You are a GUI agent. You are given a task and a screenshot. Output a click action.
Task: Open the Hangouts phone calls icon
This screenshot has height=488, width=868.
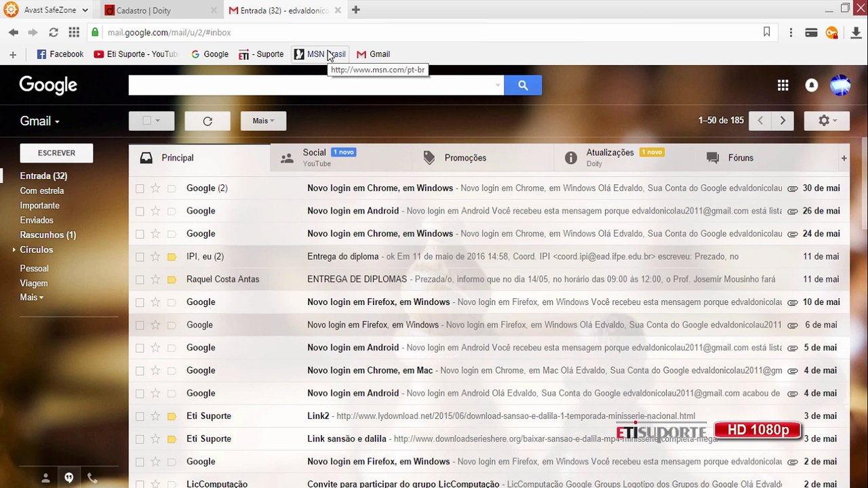pos(92,478)
